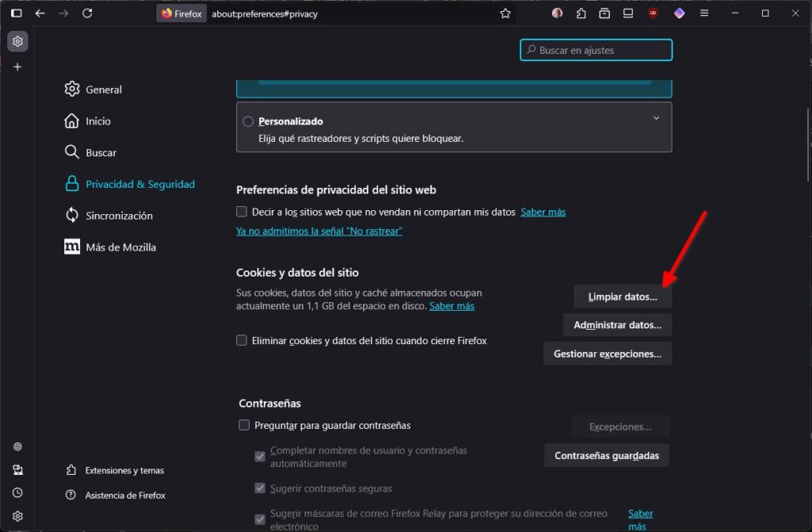Open the profile avatar icon in toolbar
This screenshot has width=812, height=532.
coord(557,13)
